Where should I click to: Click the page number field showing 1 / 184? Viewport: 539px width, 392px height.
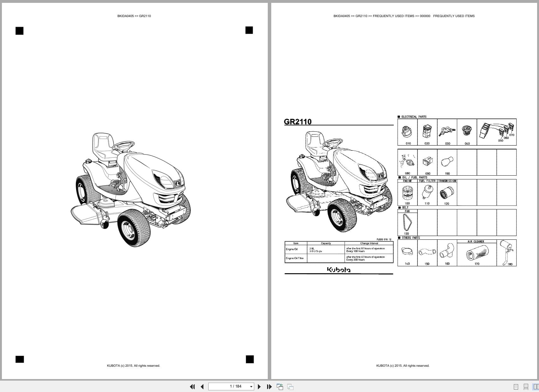[x=231, y=386]
